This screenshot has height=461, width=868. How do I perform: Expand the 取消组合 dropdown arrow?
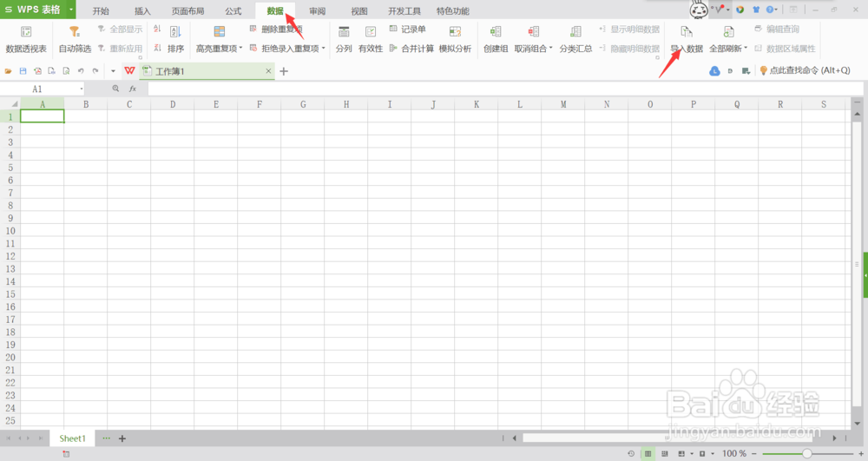pyautogui.click(x=551, y=48)
